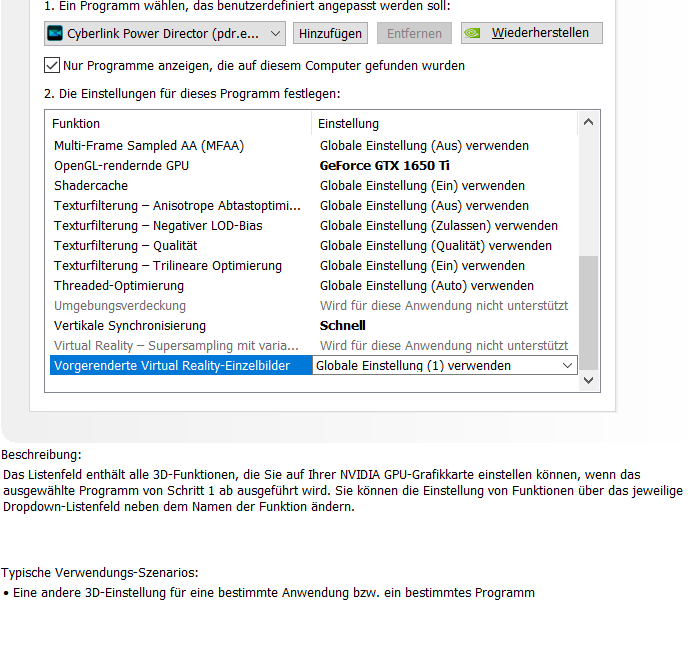
Task: Click Shadercache's Globale Einstellung (Ein) verwenden value
Action: (422, 186)
